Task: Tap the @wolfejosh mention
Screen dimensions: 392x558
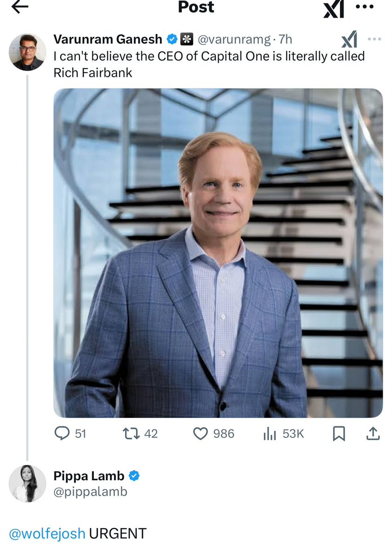Action: click(x=47, y=533)
